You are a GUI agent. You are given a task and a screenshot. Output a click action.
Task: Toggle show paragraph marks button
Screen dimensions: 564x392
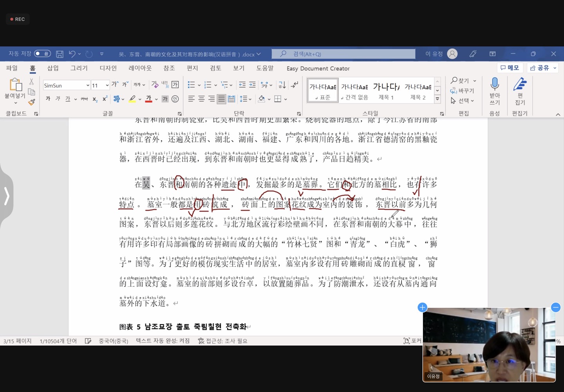(x=295, y=85)
